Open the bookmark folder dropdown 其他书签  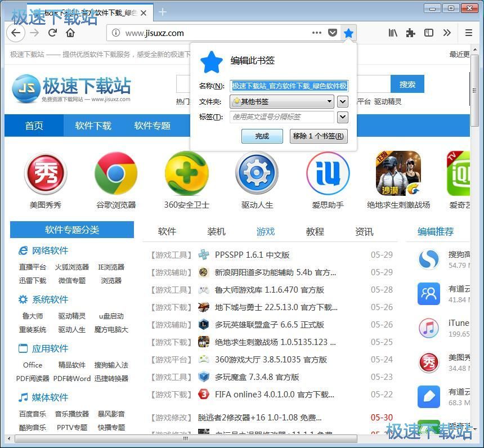tap(282, 102)
